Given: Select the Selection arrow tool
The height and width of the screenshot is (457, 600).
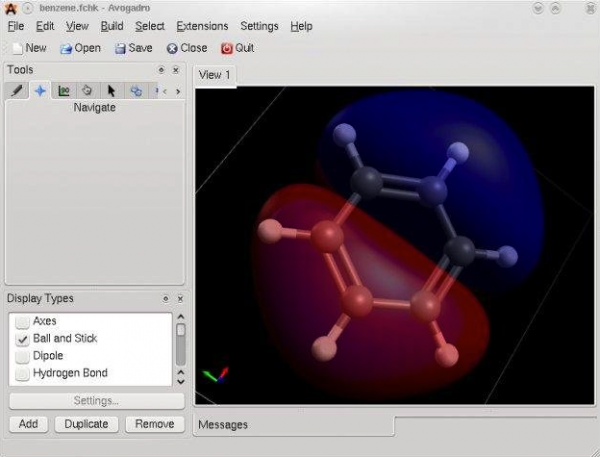Looking at the screenshot, I should [x=111, y=91].
